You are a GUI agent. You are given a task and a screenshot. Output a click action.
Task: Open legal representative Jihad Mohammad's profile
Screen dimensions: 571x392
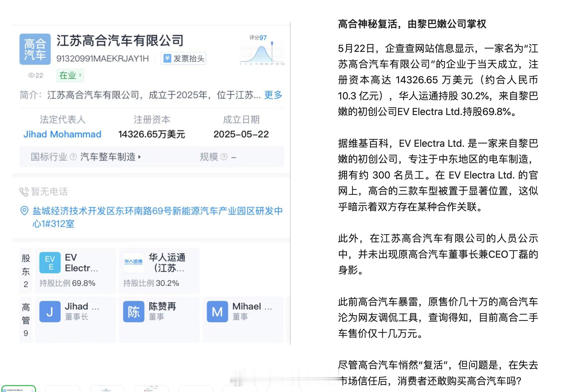point(62,134)
